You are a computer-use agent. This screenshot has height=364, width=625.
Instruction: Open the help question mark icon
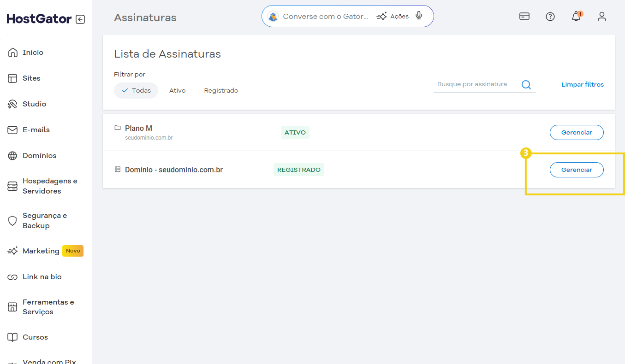[x=550, y=17]
